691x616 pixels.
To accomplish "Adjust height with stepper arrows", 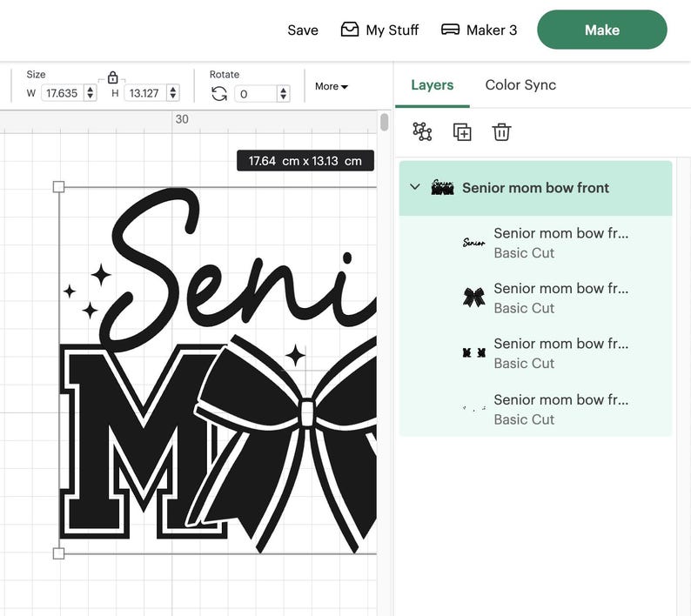I will pyautogui.click(x=173, y=92).
